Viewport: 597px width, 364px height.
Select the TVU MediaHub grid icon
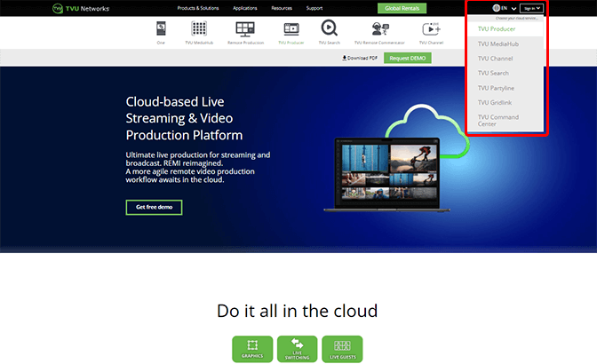tap(199, 31)
